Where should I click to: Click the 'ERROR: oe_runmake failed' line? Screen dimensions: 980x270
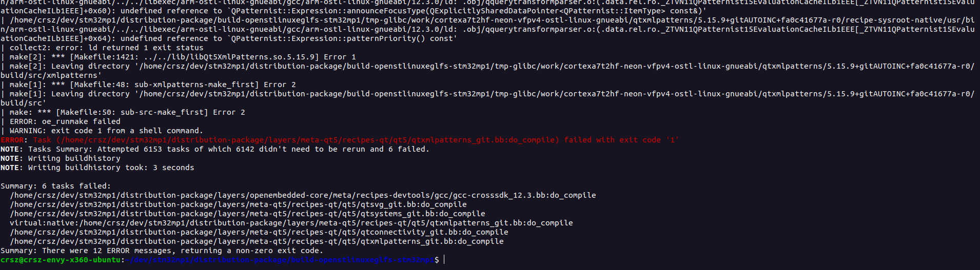(x=61, y=121)
